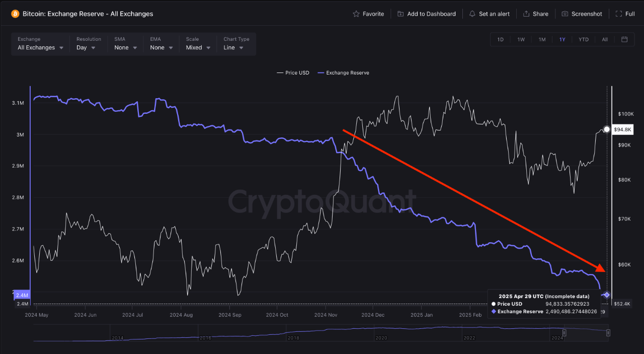This screenshot has width=644, height=354.
Task: Click the All time range button
Action: 604,39
